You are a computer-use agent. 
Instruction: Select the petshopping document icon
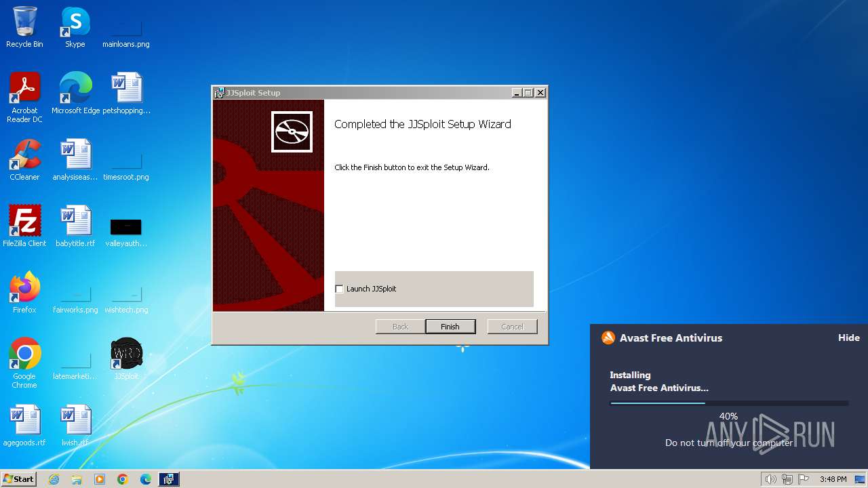click(x=126, y=94)
